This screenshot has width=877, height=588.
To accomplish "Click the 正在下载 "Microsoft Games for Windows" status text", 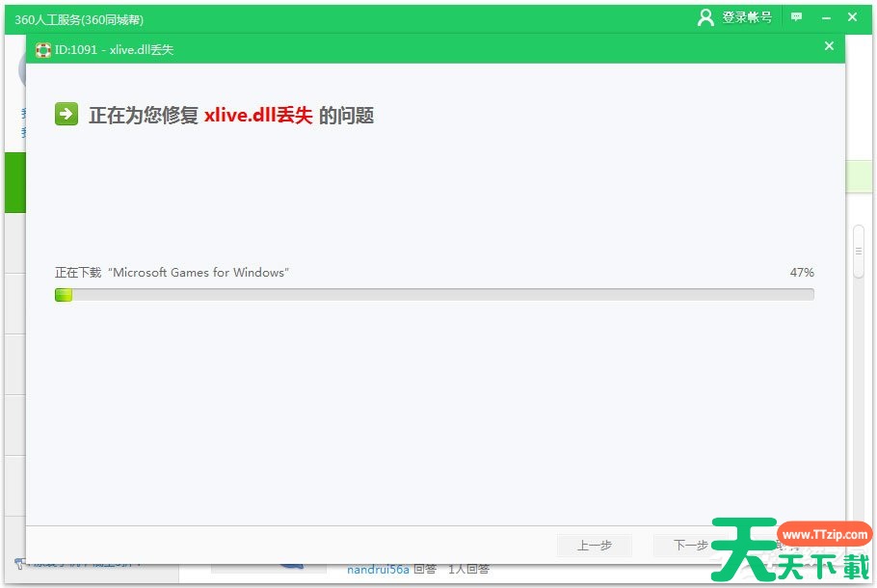I will [172, 273].
